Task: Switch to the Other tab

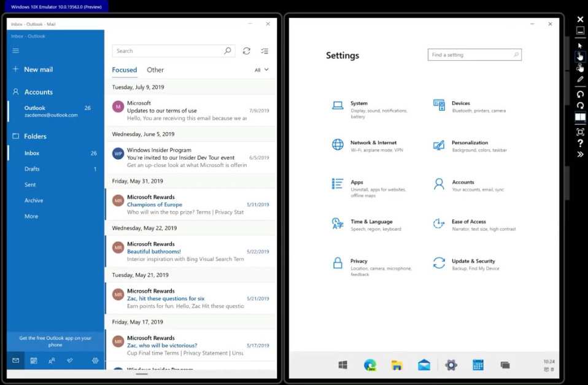Action: tap(155, 70)
